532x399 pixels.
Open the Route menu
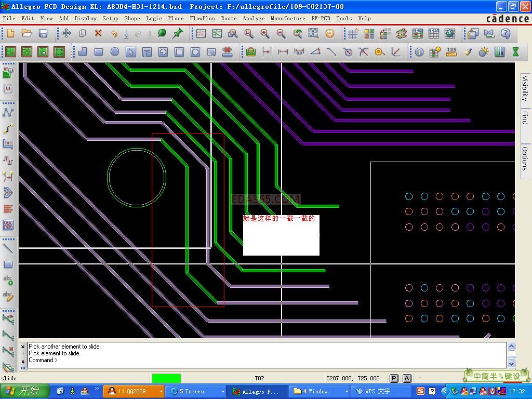[229, 18]
